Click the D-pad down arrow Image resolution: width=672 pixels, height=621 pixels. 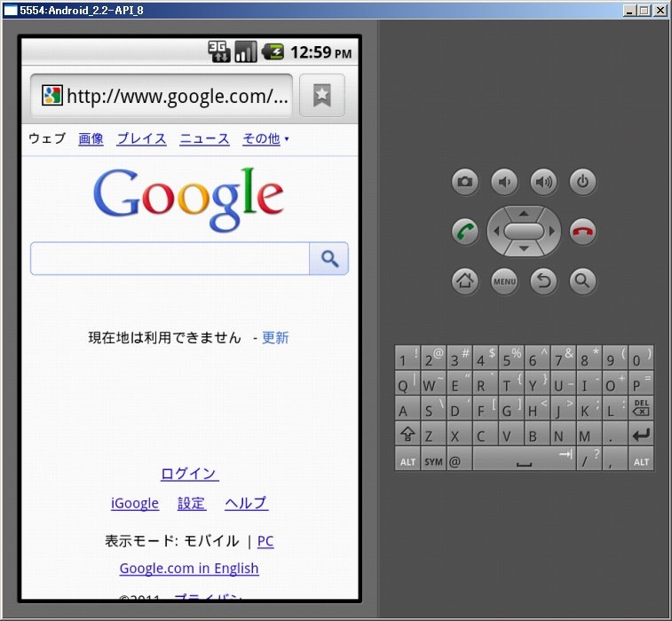point(524,248)
